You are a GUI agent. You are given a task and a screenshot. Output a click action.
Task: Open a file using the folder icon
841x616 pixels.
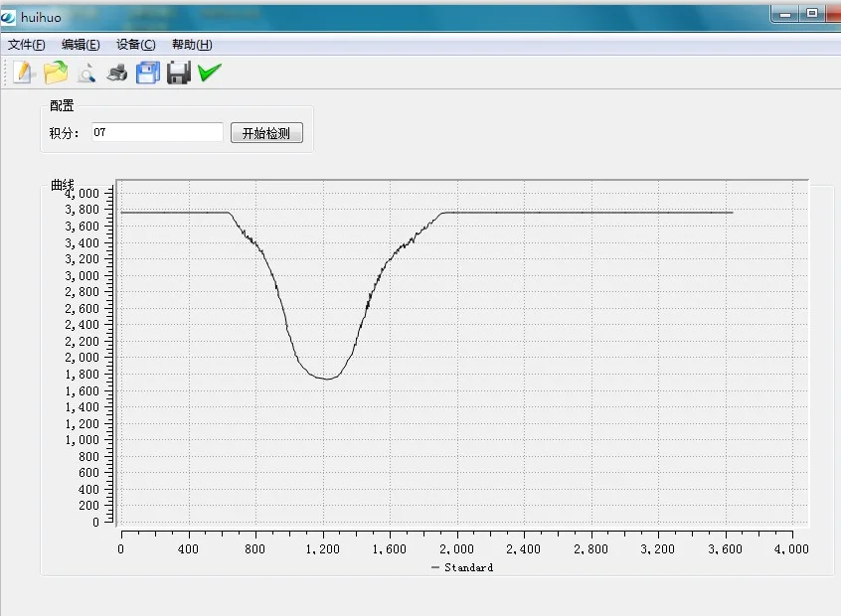(x=55, y=72)
